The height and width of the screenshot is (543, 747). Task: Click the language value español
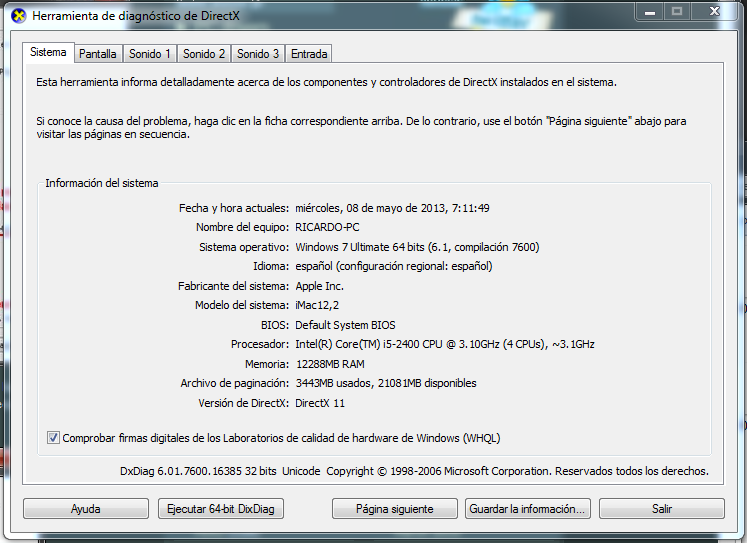click(394, 266)
